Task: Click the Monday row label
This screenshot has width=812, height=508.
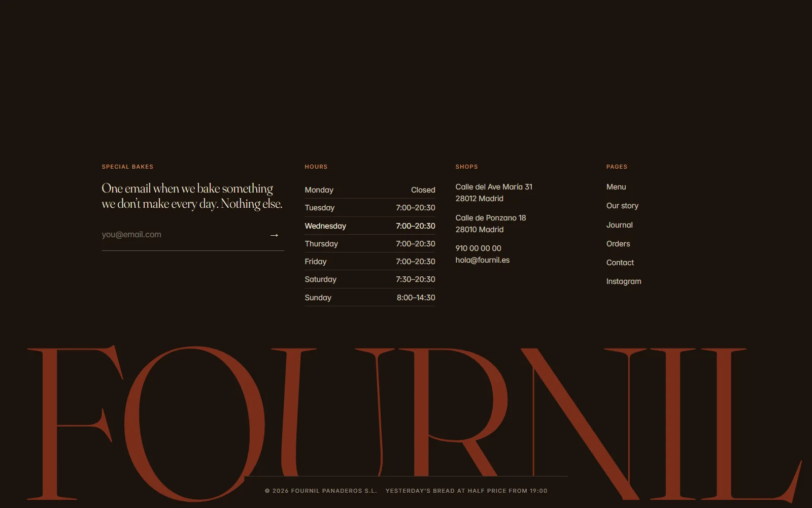Action: pos(319,190)
